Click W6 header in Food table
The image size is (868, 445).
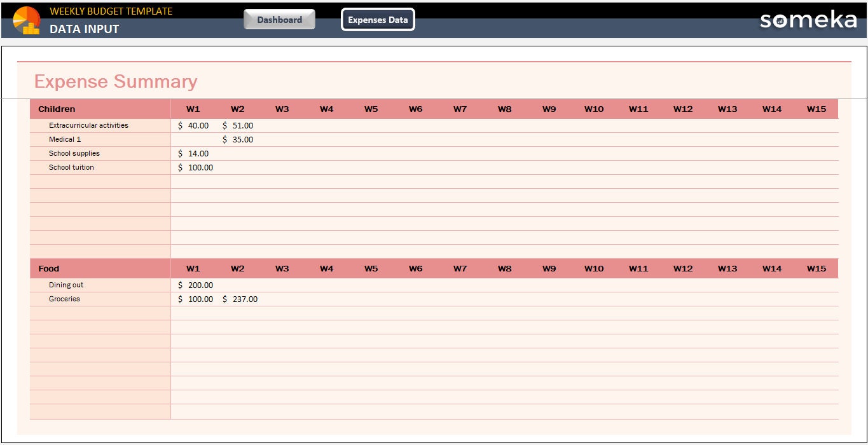[416, 268]
